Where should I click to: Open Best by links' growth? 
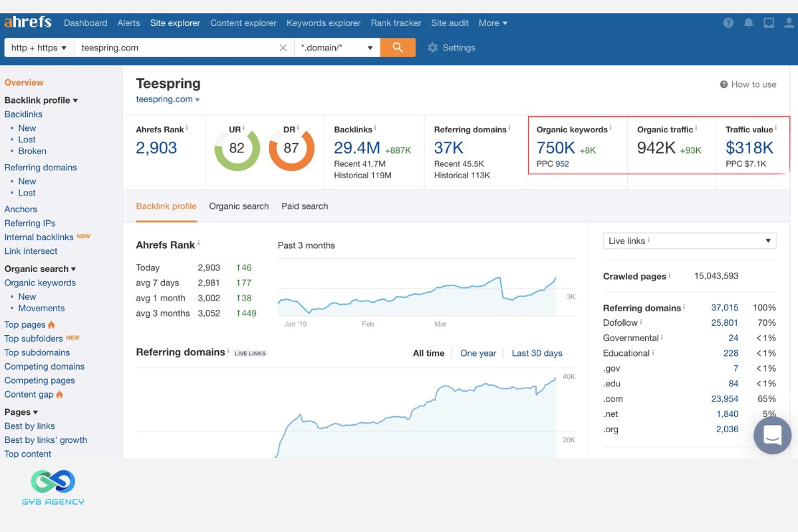pyautogui.click(x=46, y=440)
